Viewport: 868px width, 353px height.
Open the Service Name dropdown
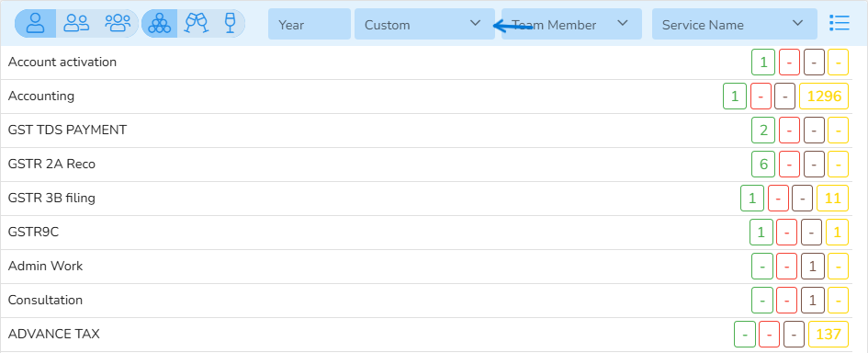point(735,24)
